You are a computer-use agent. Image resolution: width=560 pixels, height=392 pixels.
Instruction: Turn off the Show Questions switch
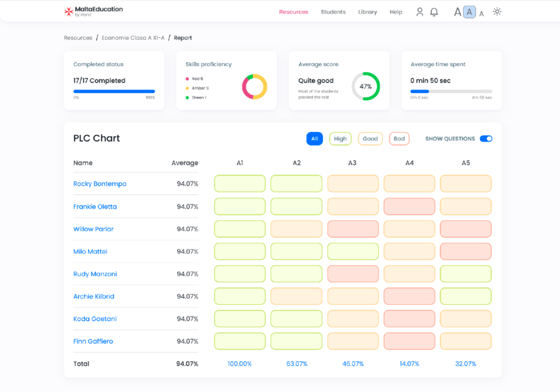point(486,139)
